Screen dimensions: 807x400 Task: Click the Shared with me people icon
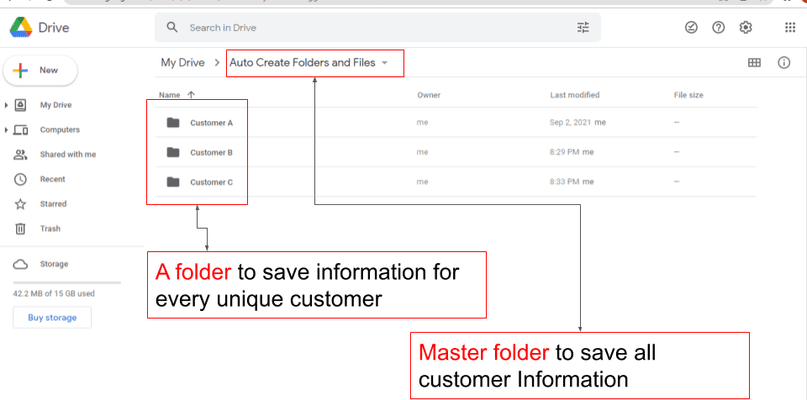pos(20,154)
